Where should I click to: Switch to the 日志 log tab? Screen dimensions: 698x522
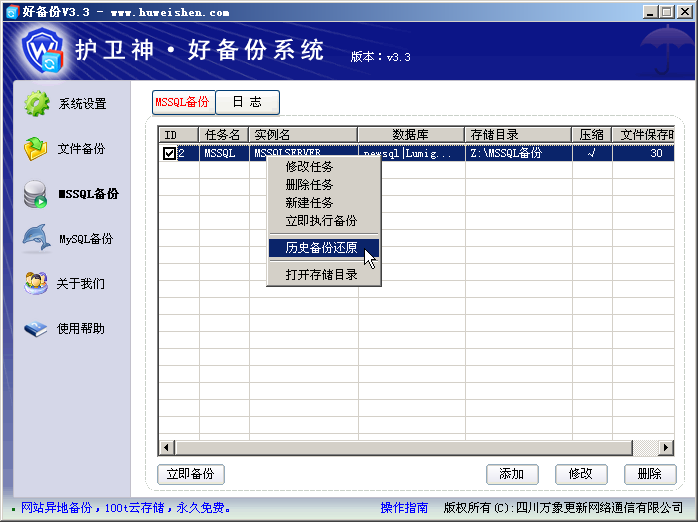click(x=247, y=102)
